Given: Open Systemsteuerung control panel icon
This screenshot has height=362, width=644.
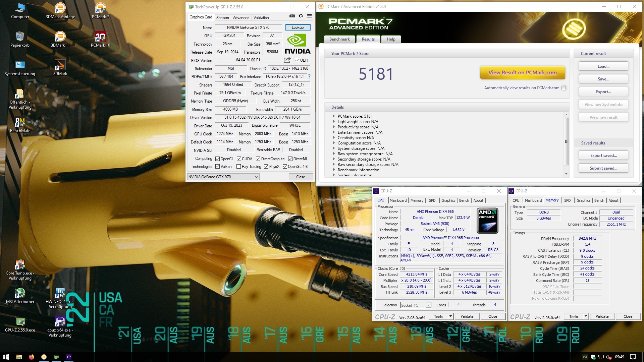Looking at the screenshot, I should [x=20, y=68].
